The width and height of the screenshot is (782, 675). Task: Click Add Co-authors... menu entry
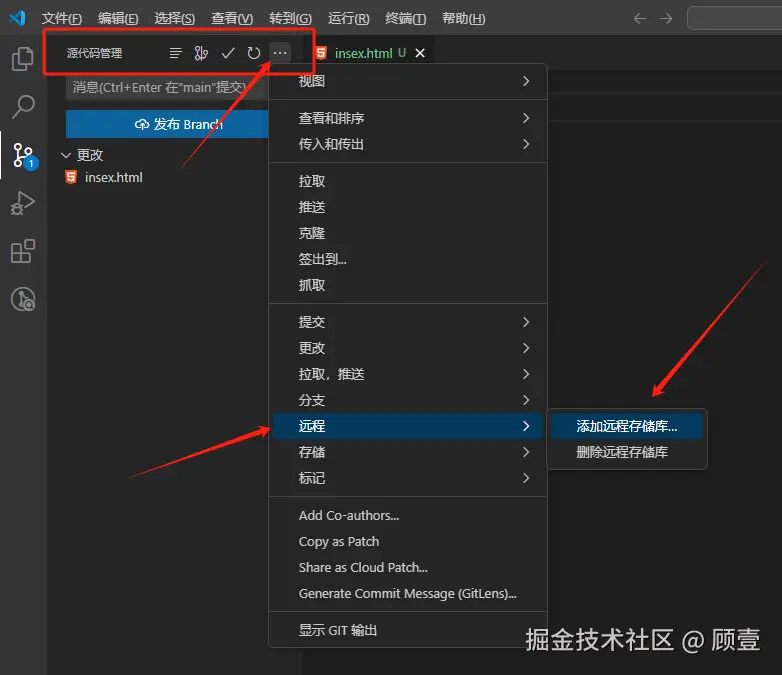408,515
